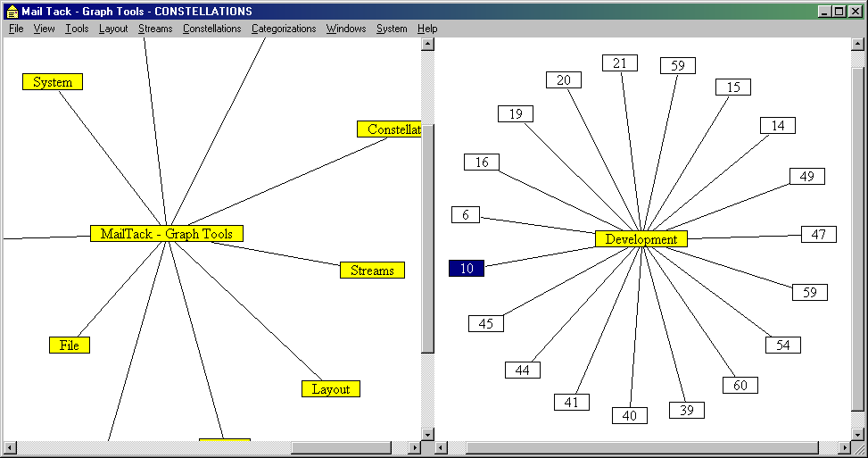Viewport: 868px width, 458px height.
Task: Select node 21 at top of graph
Action: [620, 62]
